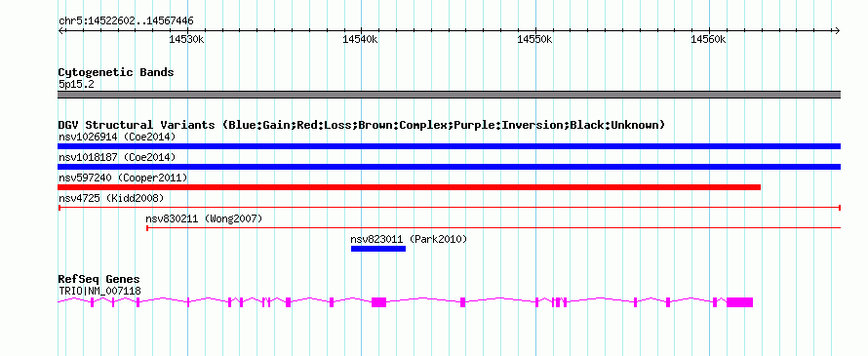Open the nsv830211 (Wong2007) label
This screenshot has width=868, height=356.
coord(204,218)
